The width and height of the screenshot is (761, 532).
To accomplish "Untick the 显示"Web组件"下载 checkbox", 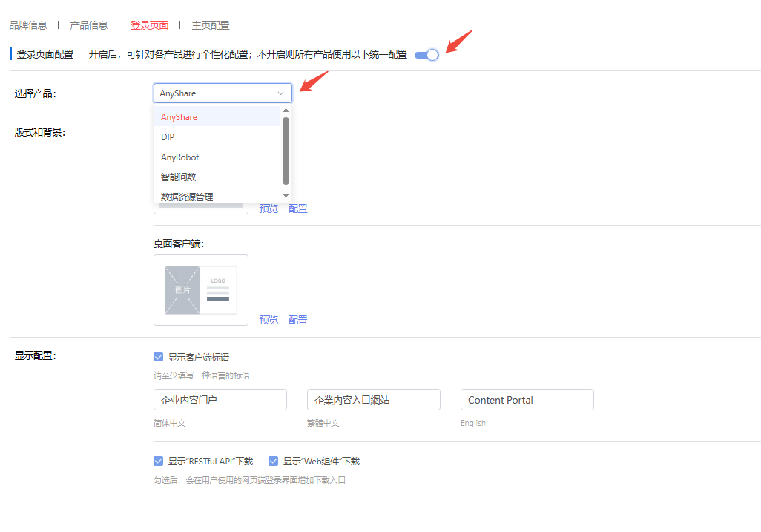I will tap(273, 461).
